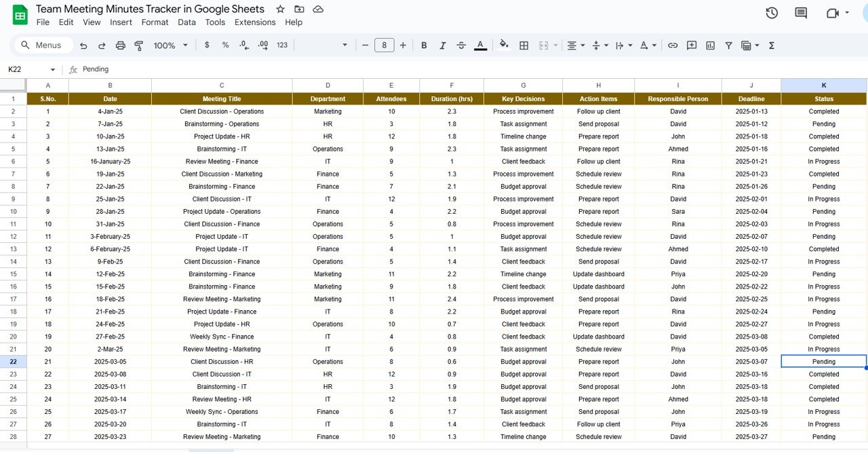Click the Functions sigma icon

pos(771,45)
